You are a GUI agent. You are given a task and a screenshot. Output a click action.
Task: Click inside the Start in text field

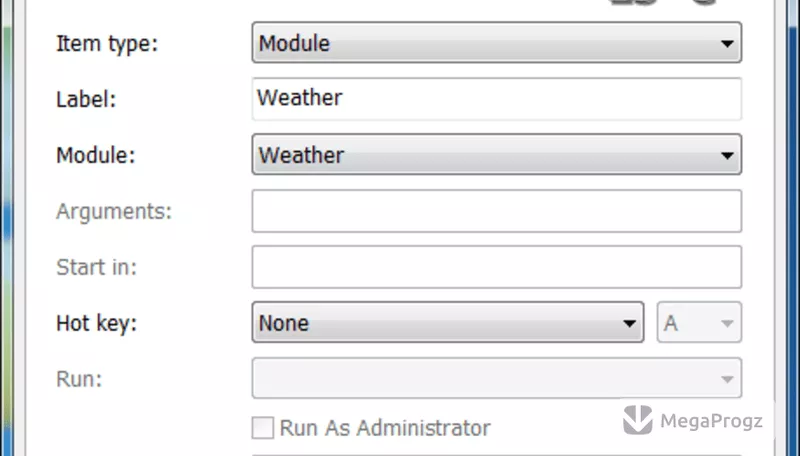(496, 267)
